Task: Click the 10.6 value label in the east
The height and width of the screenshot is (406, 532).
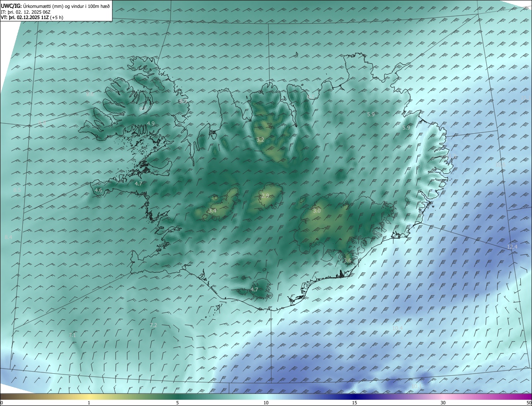Action: pyautogui.click(x=500, y=165)
